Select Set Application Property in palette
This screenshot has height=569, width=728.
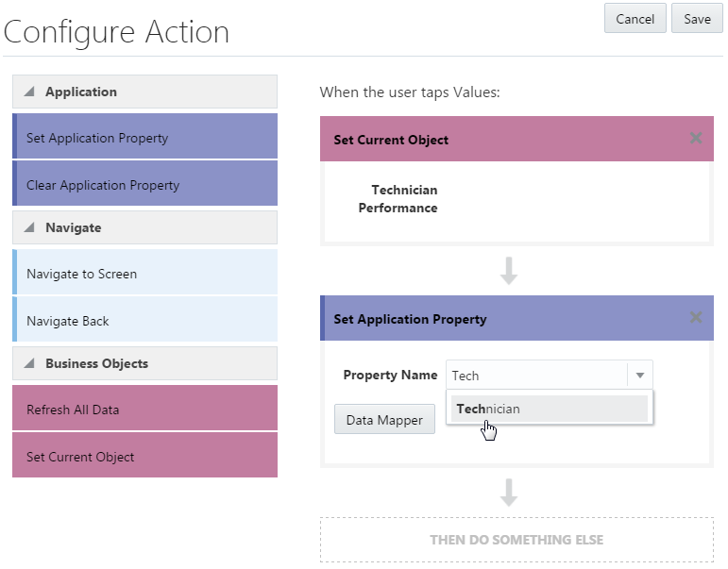pos(144,138)
